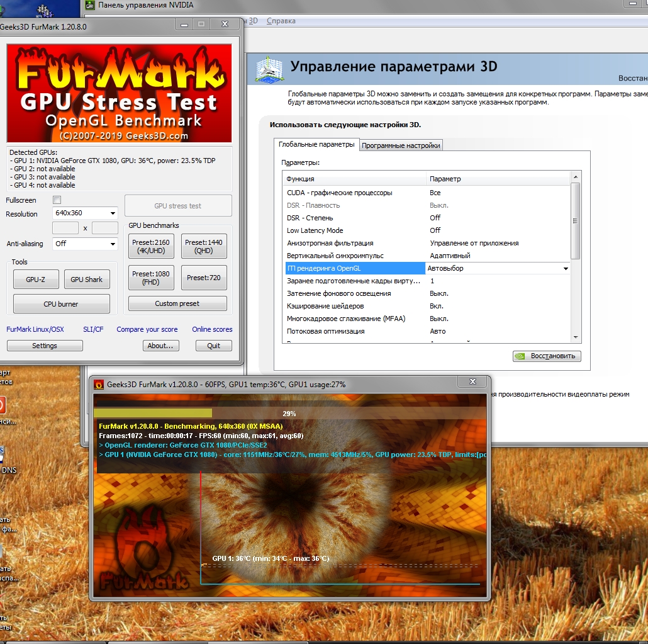Run Preset:1440 (QHD) benchmark

pyautogui.click(x=204, y=247)
